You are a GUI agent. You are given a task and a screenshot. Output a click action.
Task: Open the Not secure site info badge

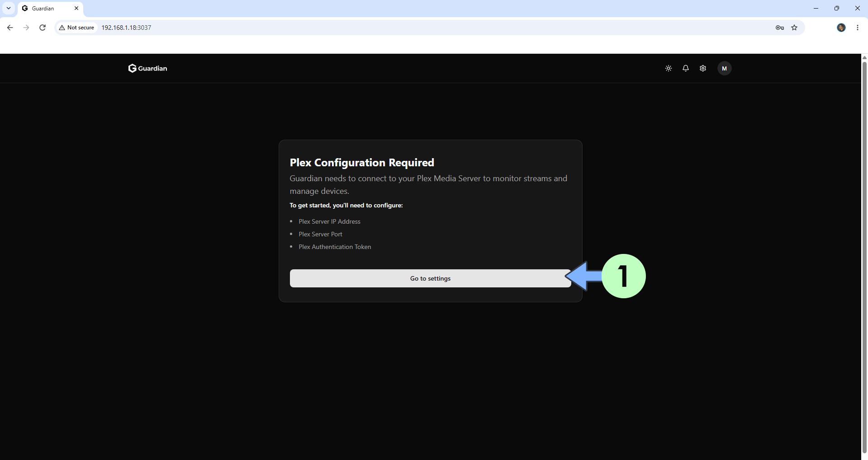[76, 28]
